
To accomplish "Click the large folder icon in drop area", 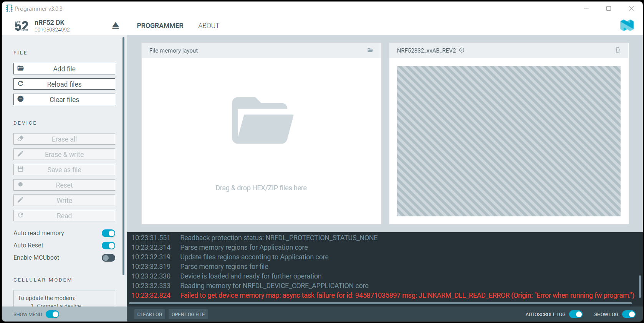I will [x=262, y=120].
